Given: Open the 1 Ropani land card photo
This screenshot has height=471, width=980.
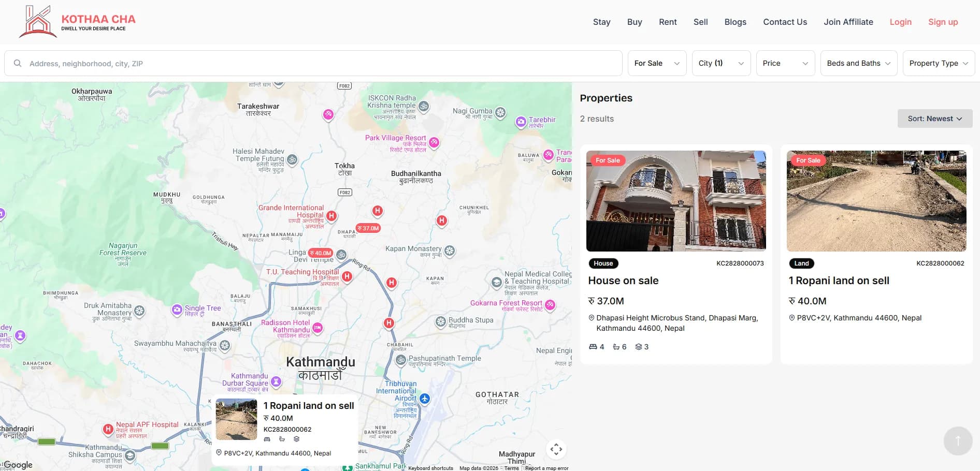Looking at the screenshot, I should tap(876, 201).
